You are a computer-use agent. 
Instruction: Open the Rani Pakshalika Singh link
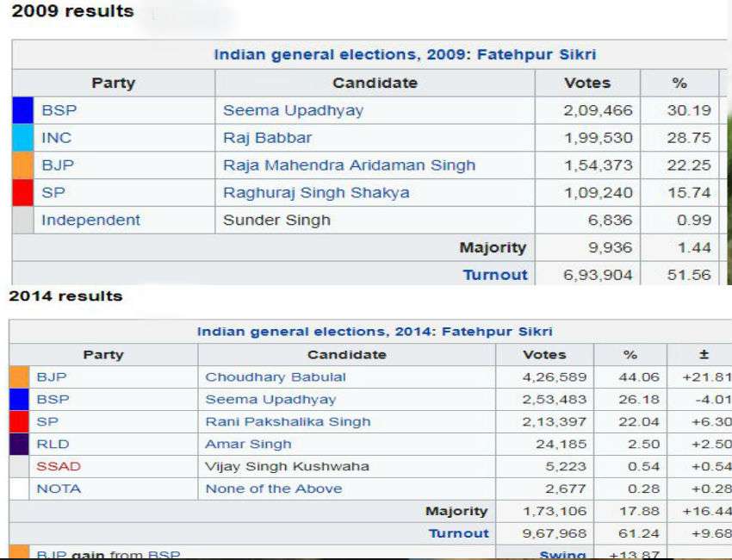click(288, 422)
